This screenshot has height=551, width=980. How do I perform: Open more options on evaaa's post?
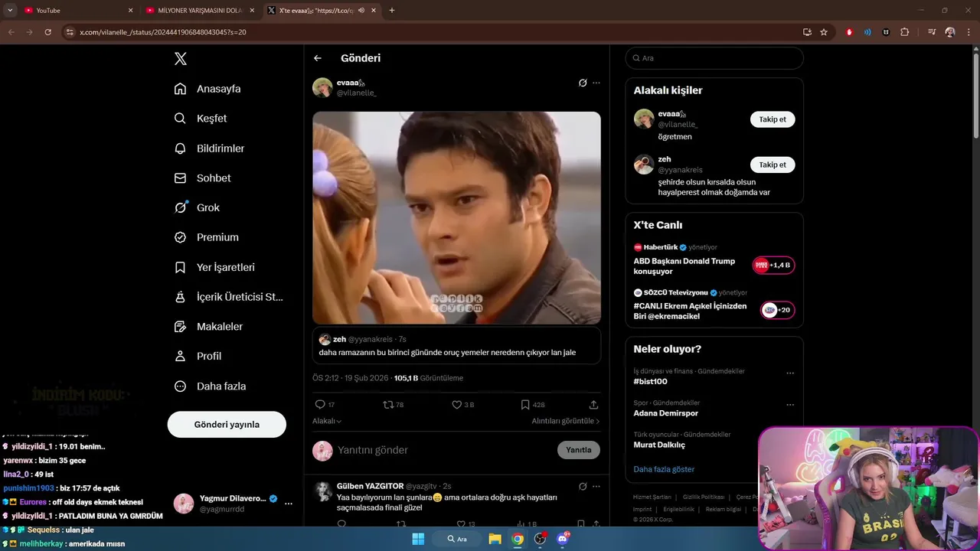click(x=596, y=83)
